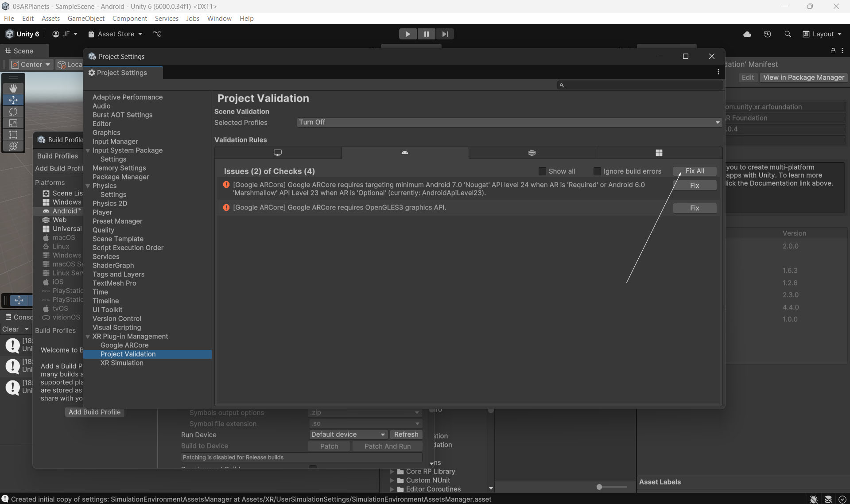Image resolution: width=850 pixels, height=504 pixels.
Task: Select Google ARCore in the settings list
Action: [124, 345]
